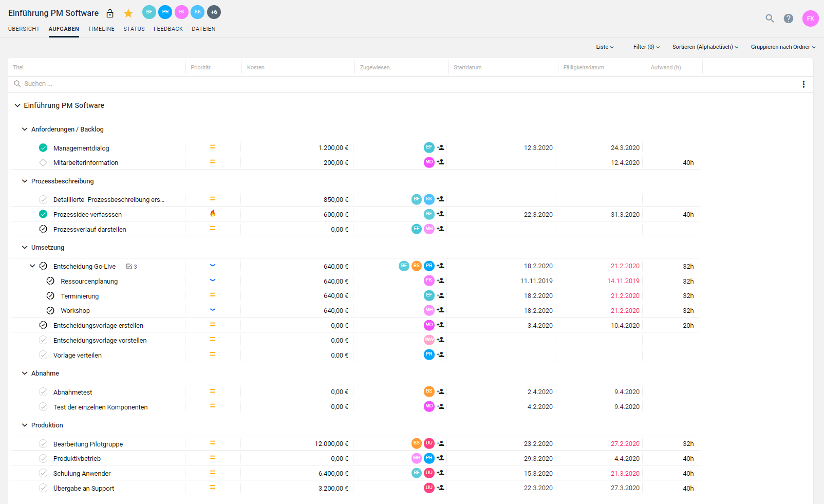
Task: Toggle completion of Prozessidee verfasssen
Action: pyautogui.click(x=43, y=214)
